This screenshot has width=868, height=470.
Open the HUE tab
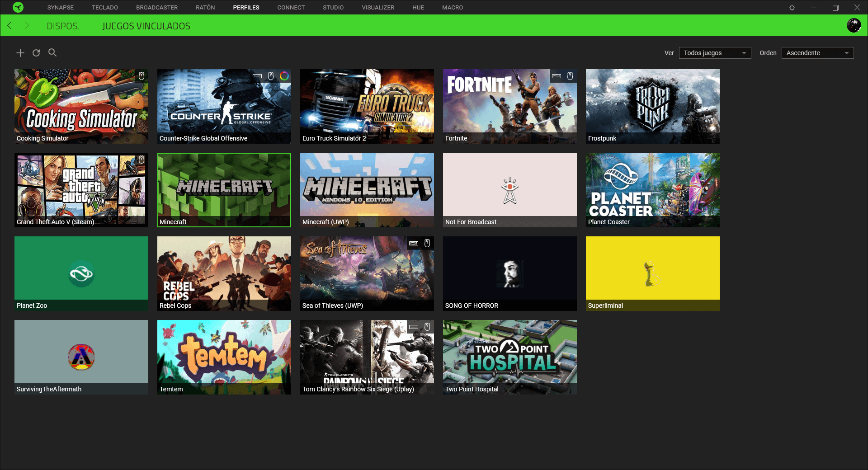pos(418,8)
